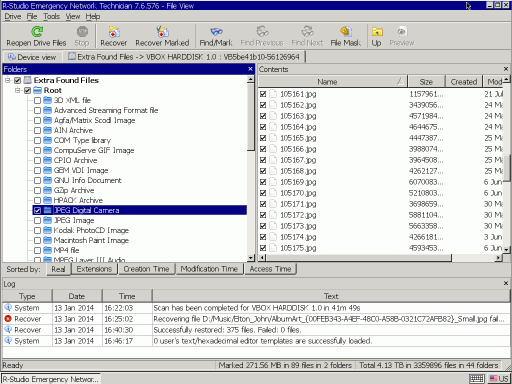Click Folders panel scroll down arrow

tap(251, 258)
